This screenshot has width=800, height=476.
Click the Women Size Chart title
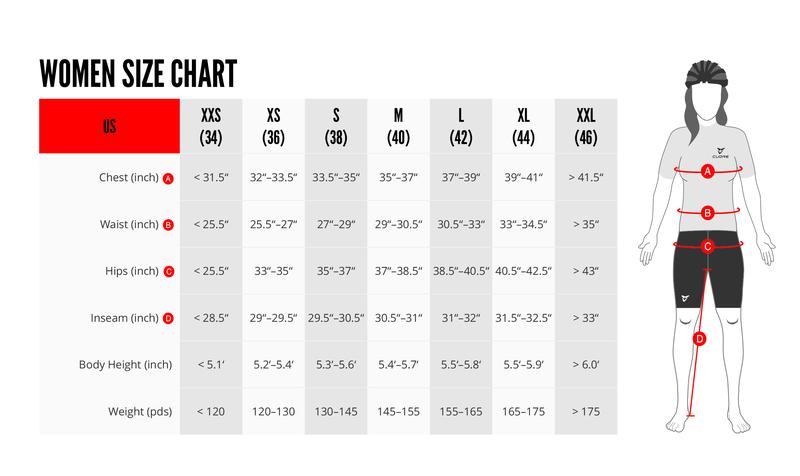pyautogui.click(x=138, y=73)
